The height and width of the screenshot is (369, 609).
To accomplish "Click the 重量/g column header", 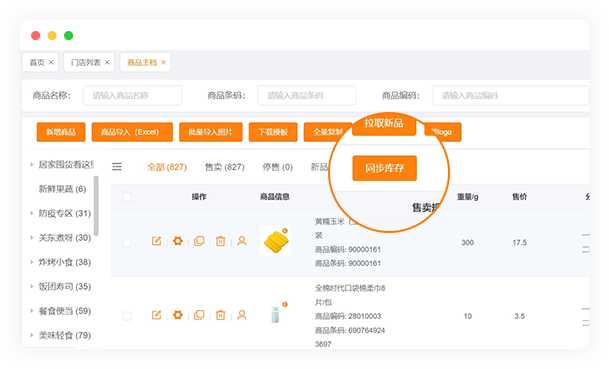I will click(x=468, y=197).
